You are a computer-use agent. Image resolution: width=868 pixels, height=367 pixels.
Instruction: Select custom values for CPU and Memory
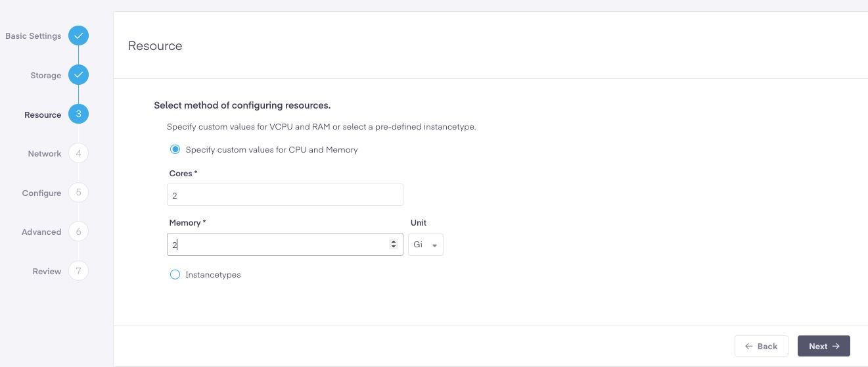(175, 149)
